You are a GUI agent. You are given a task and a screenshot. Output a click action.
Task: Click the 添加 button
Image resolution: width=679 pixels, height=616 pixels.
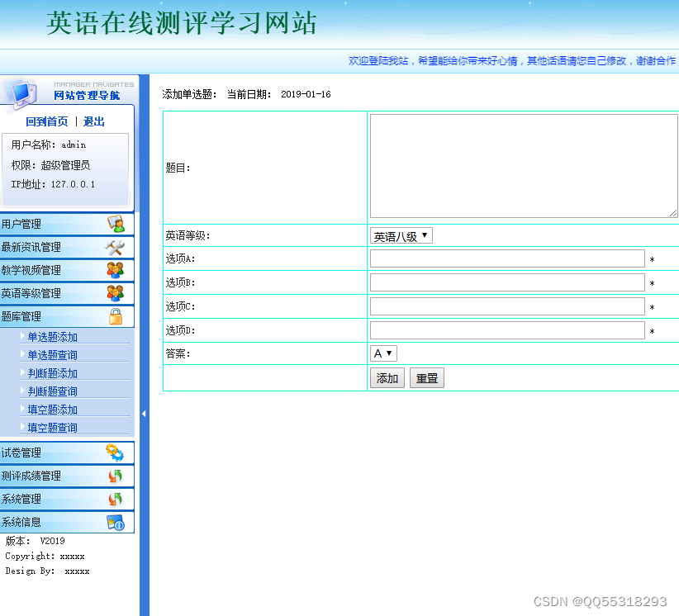pyautogui.click(x=387, y=377)
